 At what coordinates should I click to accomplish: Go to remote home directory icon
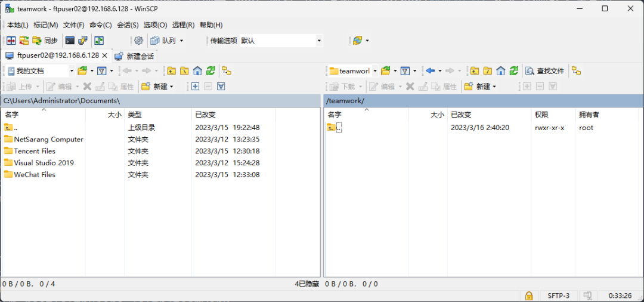click(501, 71)
